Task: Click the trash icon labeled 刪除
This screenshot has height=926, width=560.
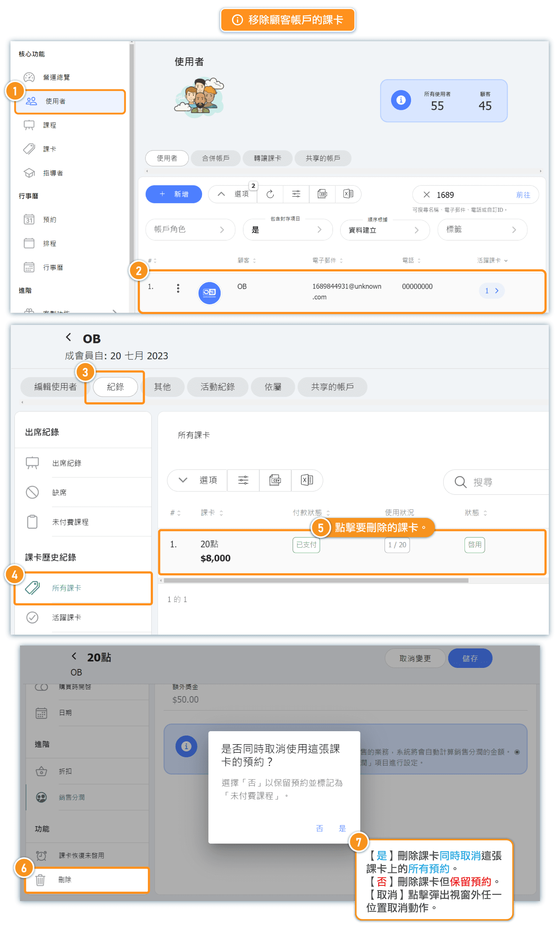Action: (40, 880)
